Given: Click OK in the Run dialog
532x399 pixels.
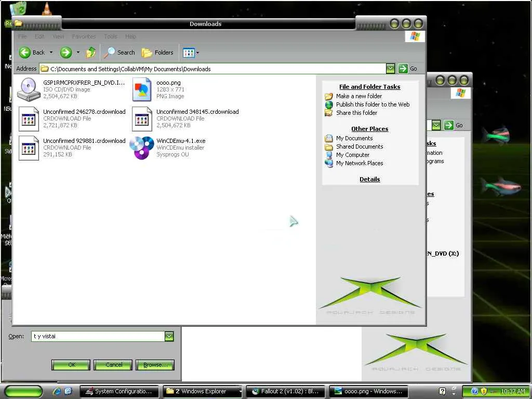Looking at the screenshot, I should tap(71, 365).
